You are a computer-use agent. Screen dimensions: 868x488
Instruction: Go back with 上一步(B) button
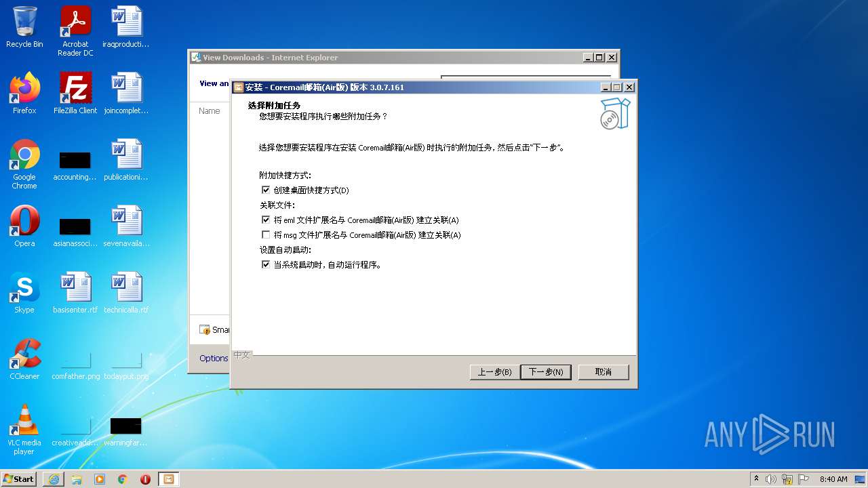pos(494,372)
